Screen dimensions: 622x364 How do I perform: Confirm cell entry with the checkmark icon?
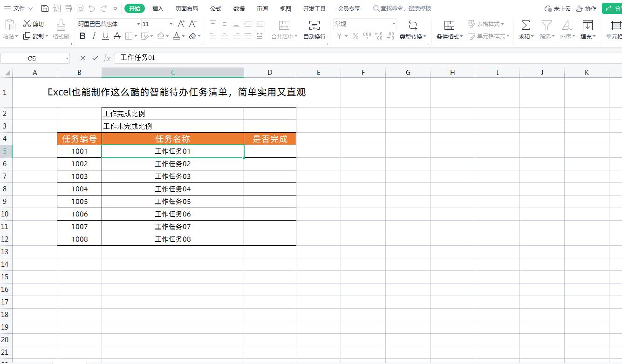click(95, 58)
